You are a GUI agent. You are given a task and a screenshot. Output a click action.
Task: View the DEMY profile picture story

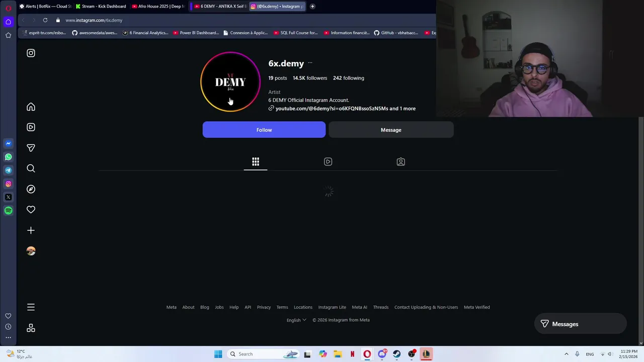[x=230, y=81]
